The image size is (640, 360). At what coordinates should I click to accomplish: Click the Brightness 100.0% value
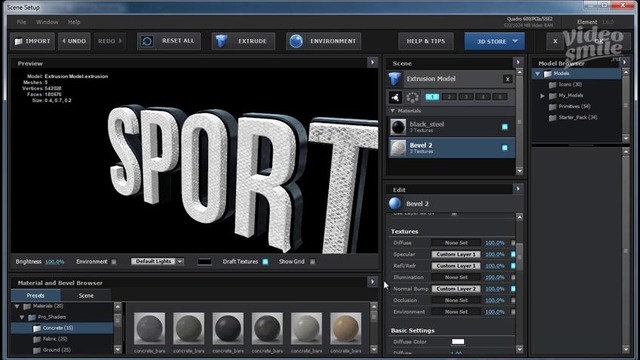click(55, 262)
